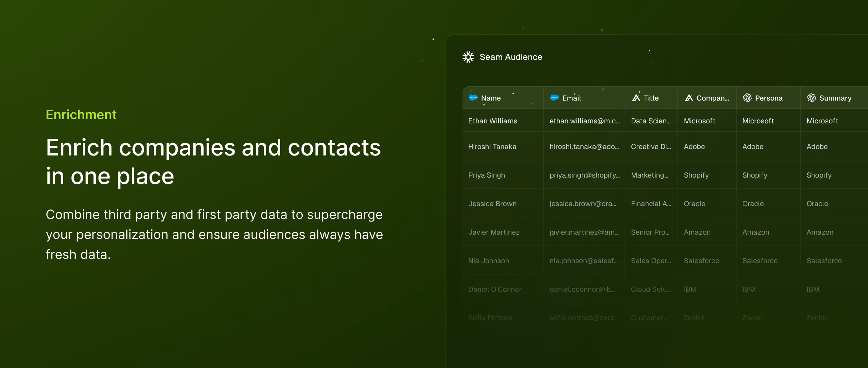868x368 pixels.
Task: Click the Name column header label
Action: [x=491, y=98]
